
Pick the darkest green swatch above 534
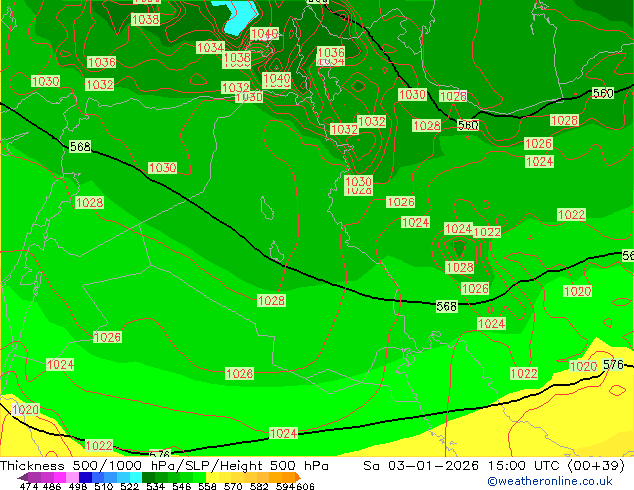148,477
